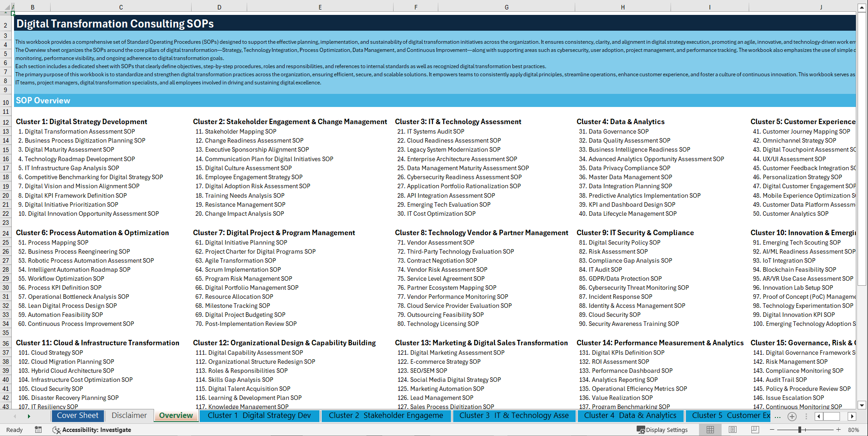Image resolution: width=868 pixels, height=436 pixels.
Task: Select row 12 by its row header
Action: [6, 121]
